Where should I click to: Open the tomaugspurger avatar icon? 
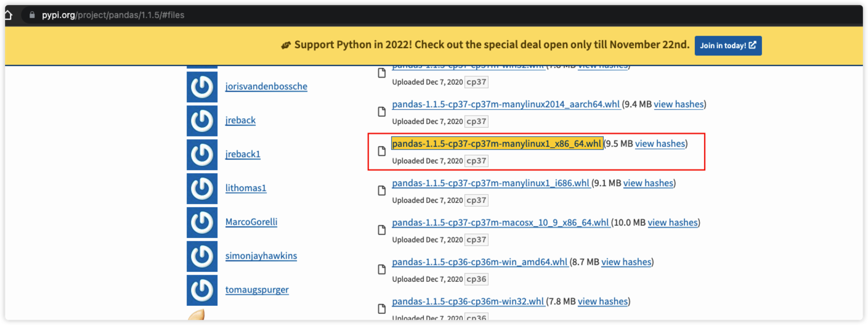pos(202,290)
